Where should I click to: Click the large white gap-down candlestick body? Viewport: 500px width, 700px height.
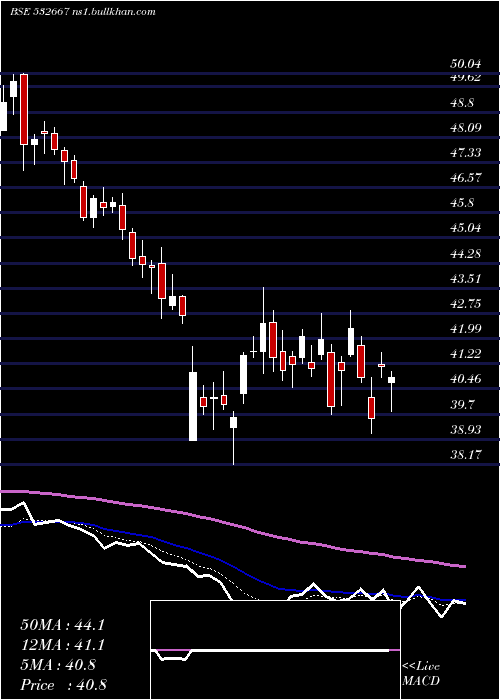tap(193, 406)
